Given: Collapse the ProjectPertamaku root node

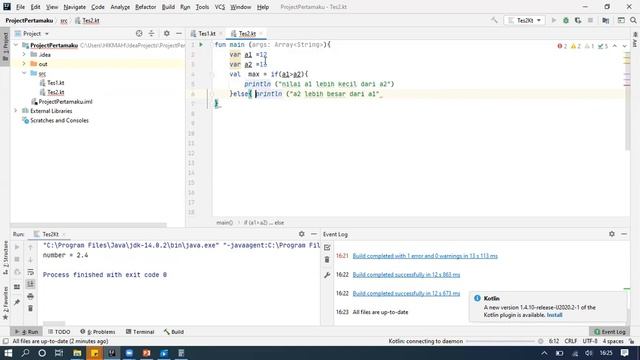Looking at the screenshot, I should tap(16, 45).
